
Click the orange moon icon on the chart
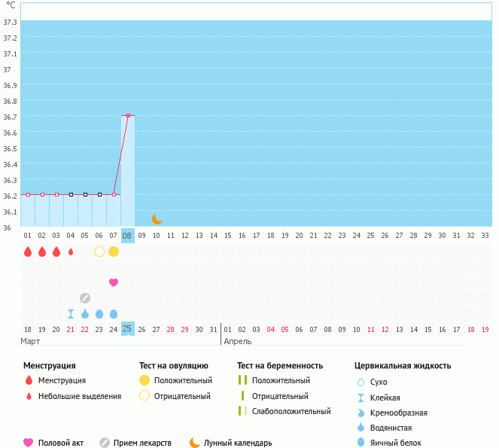pyautogui.click(x=157, y=219)
